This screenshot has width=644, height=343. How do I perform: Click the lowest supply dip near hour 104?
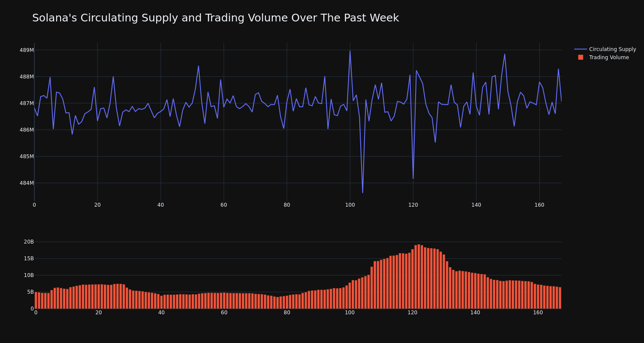point(362,193)
